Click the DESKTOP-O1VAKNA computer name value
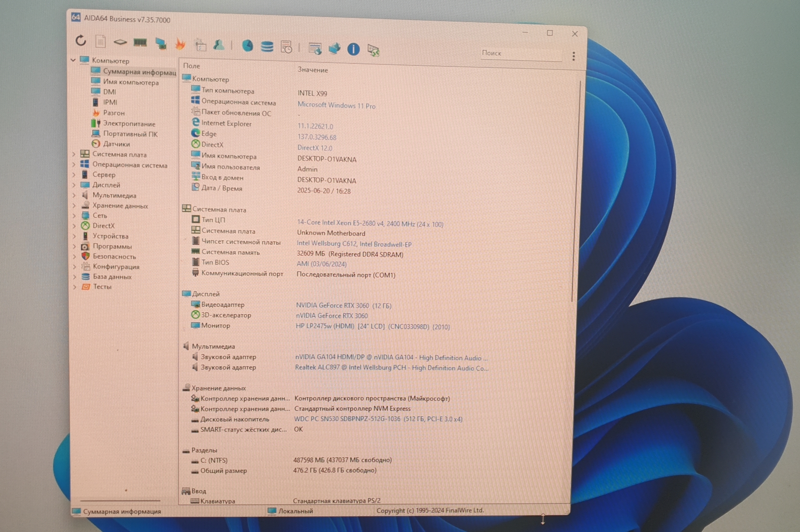 point(327,159)
